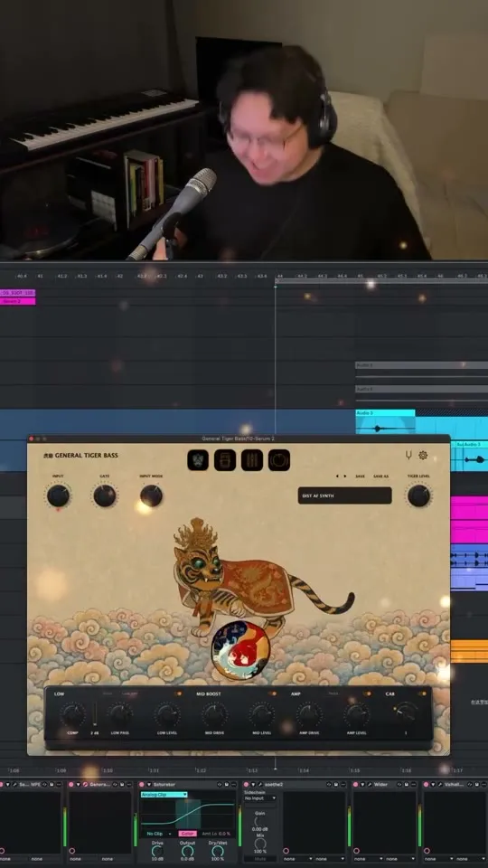Click the GATE knob
Image resolution: width=488 pixels, height=868 pixels.
(x=105, y=495)
